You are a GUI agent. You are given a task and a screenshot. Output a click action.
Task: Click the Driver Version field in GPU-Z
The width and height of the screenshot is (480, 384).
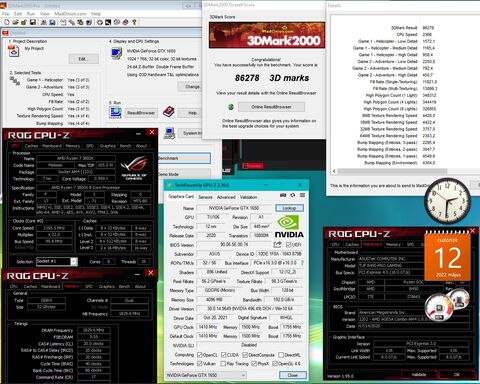pyautogui.click(x=250, y=309)
